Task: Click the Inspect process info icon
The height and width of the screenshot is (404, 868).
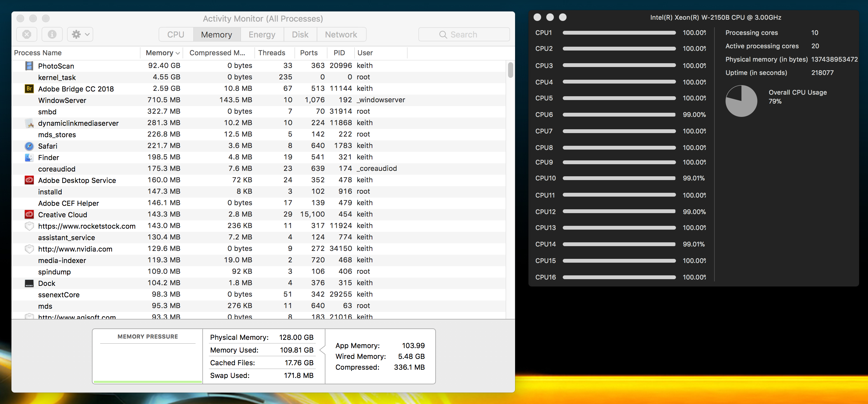Action: [52, 34]
